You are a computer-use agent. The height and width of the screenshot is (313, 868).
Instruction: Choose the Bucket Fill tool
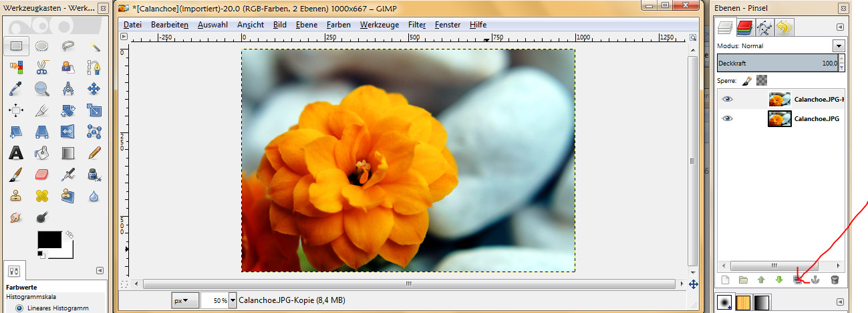pos(42,153)
